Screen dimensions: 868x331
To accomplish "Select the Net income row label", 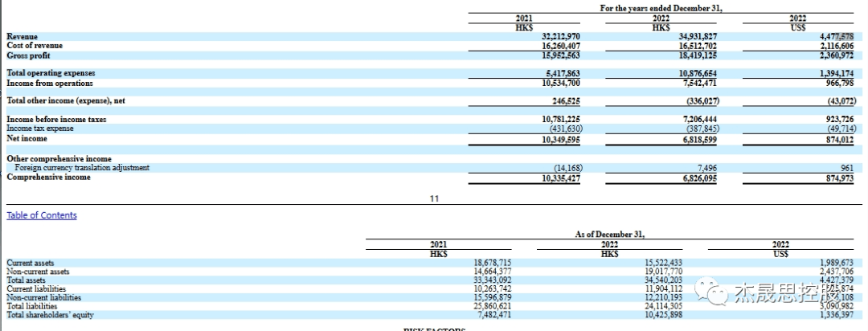I will (27, 138).
